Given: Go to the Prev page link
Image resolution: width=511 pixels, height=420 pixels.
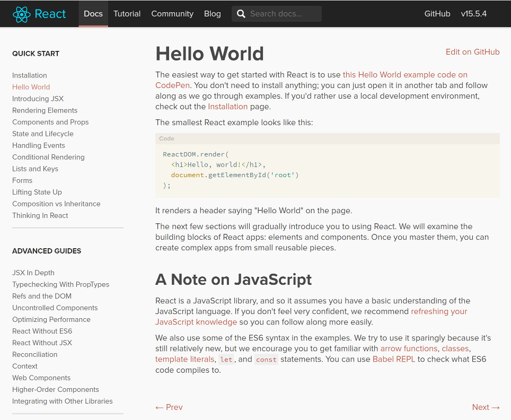Looking at the screenshot, I should [x=169, y=407].
